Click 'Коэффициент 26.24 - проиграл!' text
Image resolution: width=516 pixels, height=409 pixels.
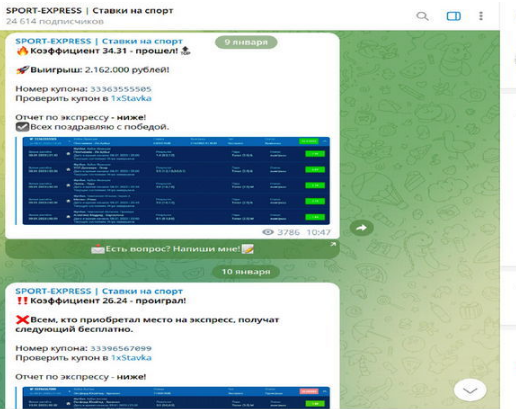tap(108, 301)
